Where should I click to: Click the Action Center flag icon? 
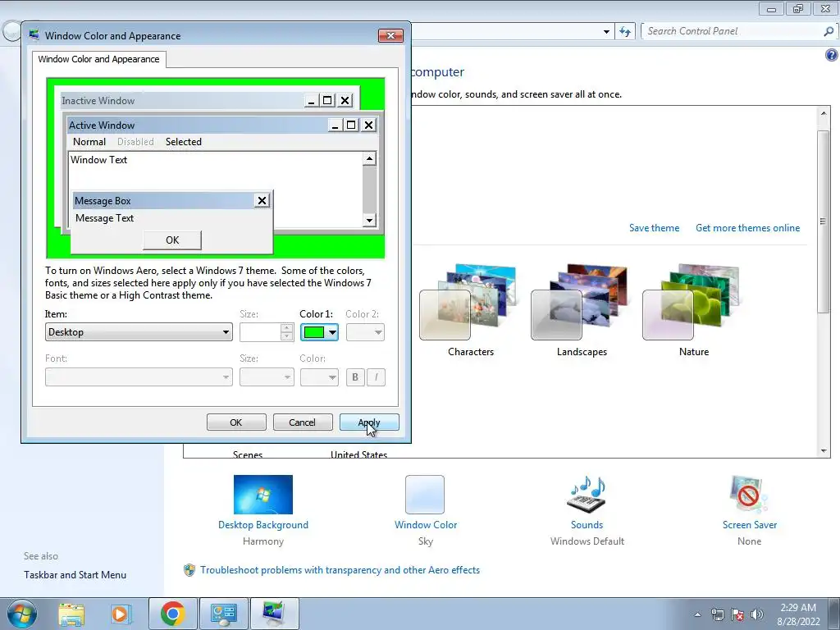pos(737,614)
